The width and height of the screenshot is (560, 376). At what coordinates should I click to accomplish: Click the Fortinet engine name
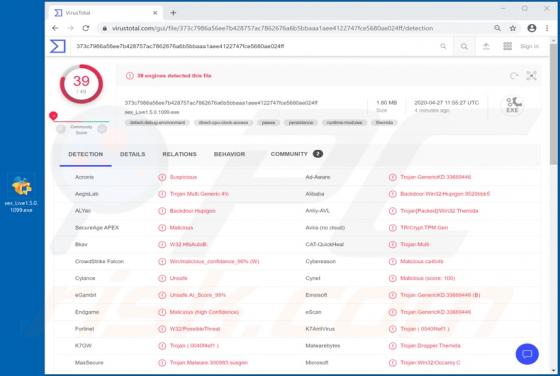85,329
